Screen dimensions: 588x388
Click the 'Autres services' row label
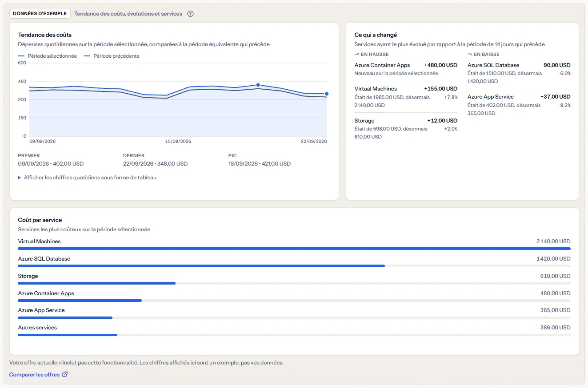37,328
